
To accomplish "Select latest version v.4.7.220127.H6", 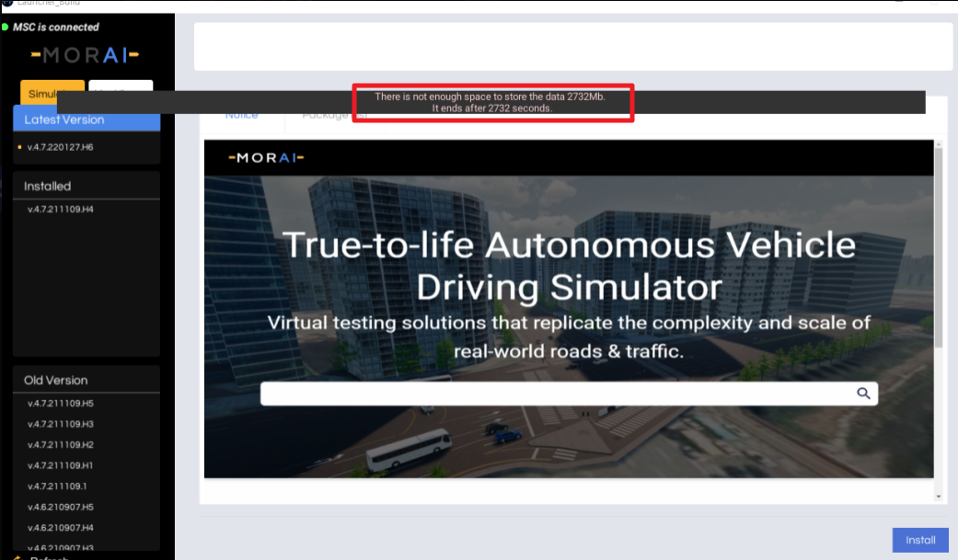I will 61,147.
